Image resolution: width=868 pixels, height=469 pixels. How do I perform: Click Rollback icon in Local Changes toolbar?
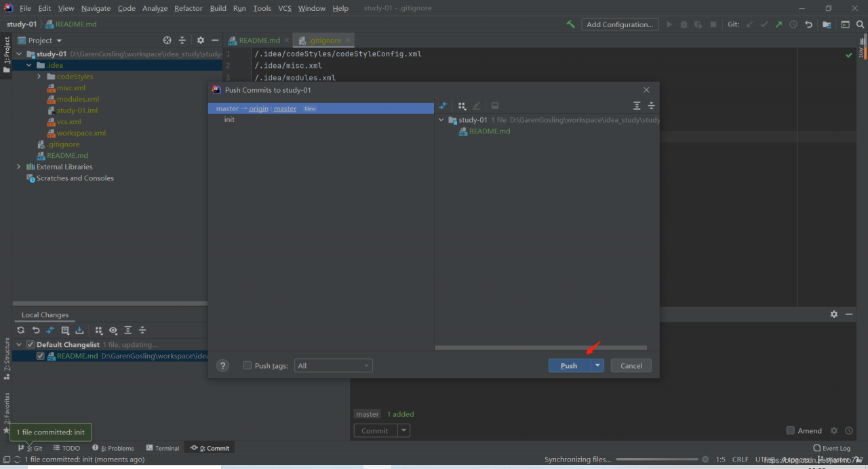(x=36, y=330)
